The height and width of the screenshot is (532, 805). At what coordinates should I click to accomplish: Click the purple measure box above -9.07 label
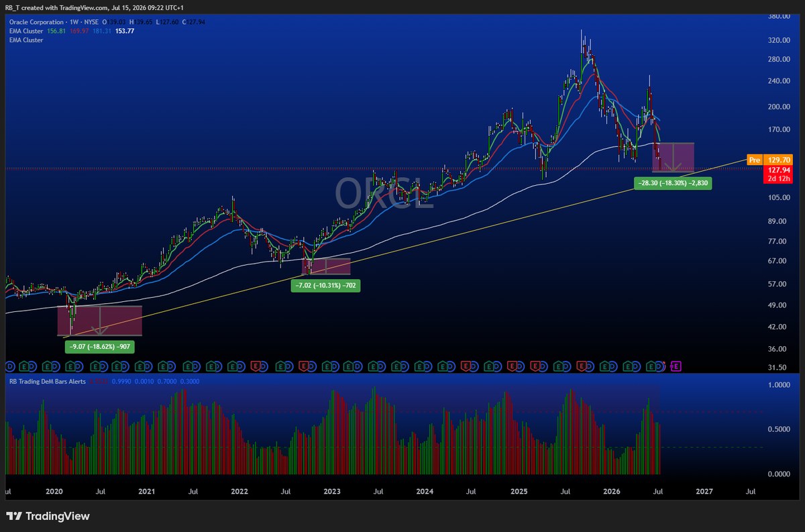(x=99, y=321)
